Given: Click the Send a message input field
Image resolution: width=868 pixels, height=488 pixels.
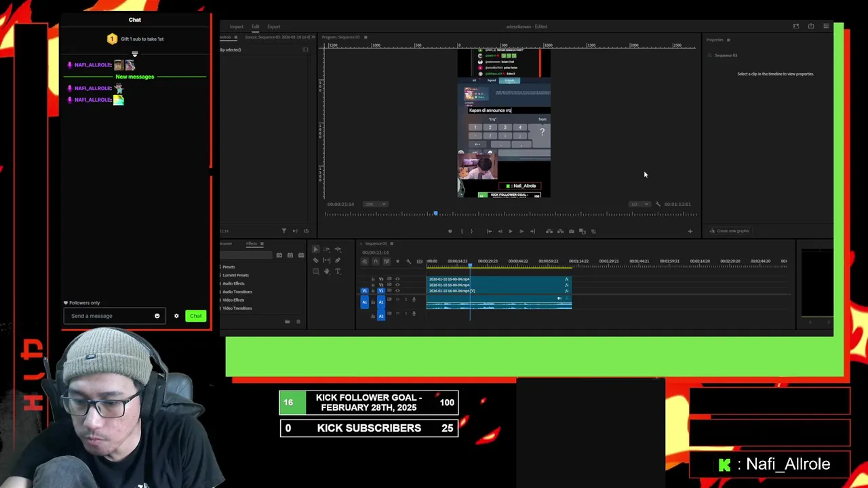Looking at the screenshot, I should 115,316.
